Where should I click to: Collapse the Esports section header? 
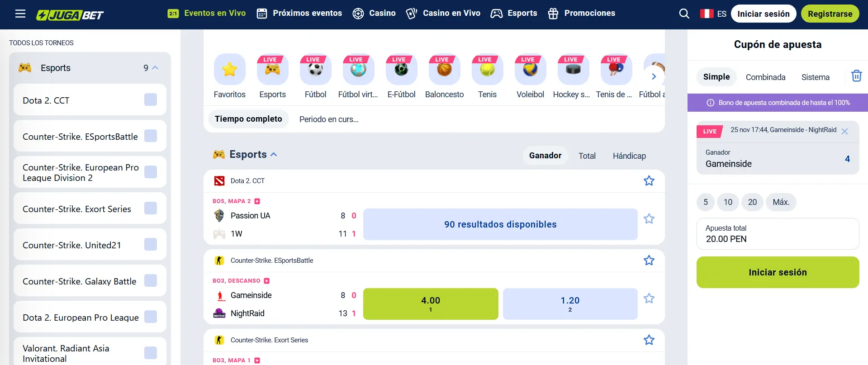273,154
